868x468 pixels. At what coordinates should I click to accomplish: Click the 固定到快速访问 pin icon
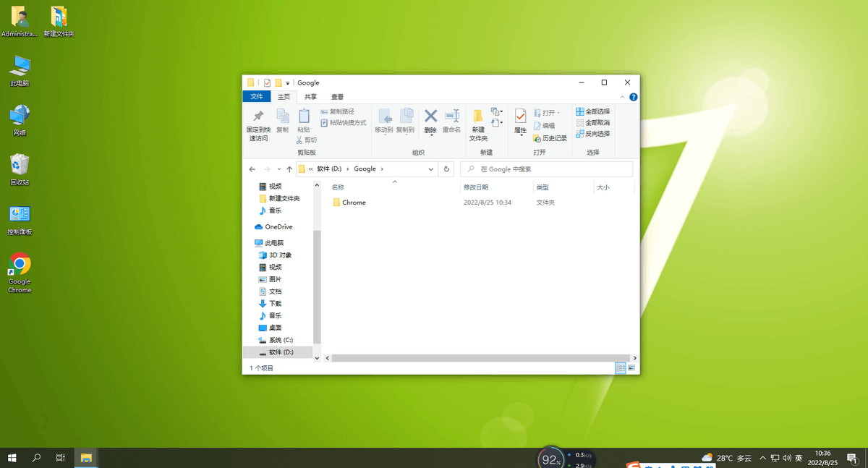click(x=258, y=116)
